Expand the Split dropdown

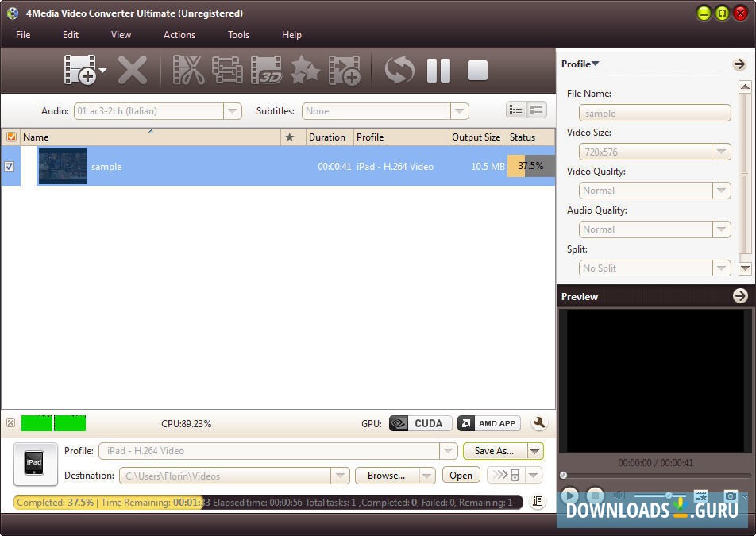coord(721,268)
